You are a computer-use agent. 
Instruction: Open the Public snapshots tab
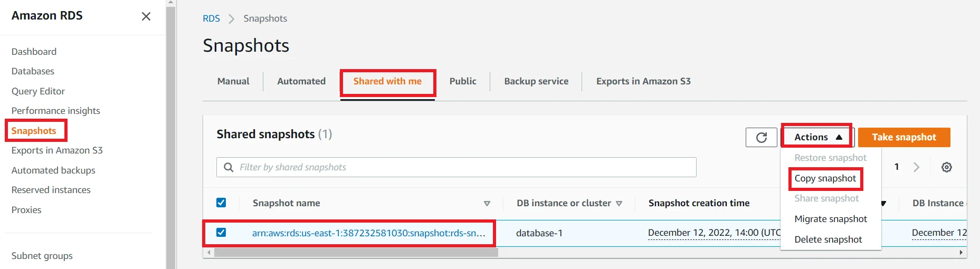pyautogui.click(x=463, y=81)
